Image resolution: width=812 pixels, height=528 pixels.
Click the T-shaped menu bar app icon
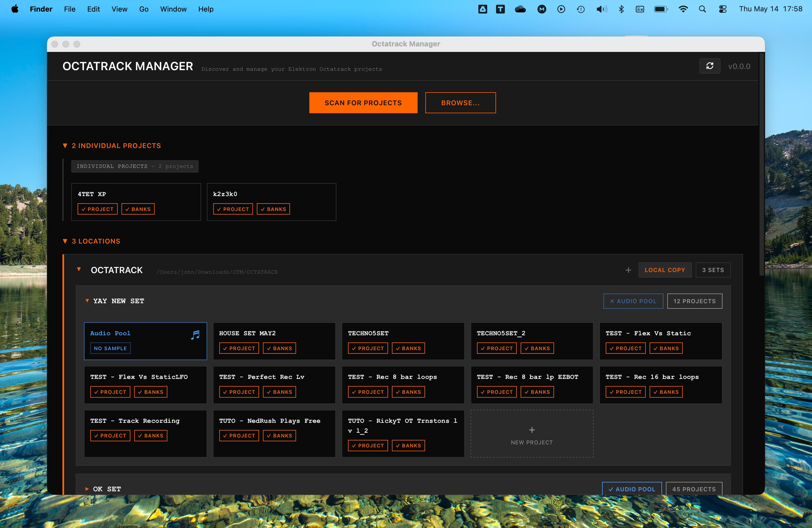click(x=500, y=9)
